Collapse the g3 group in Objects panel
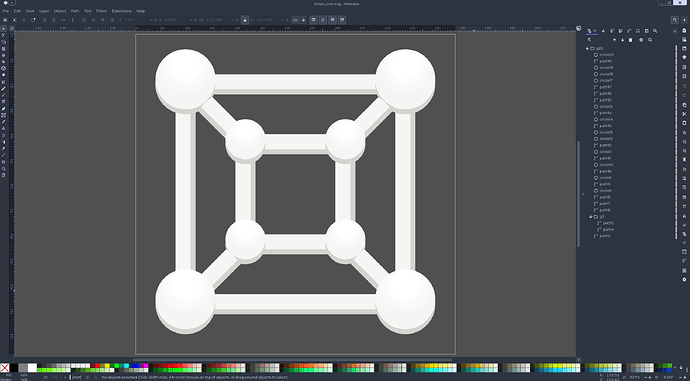The height and width of the screenshot is (381, 690). pos(591,216)
